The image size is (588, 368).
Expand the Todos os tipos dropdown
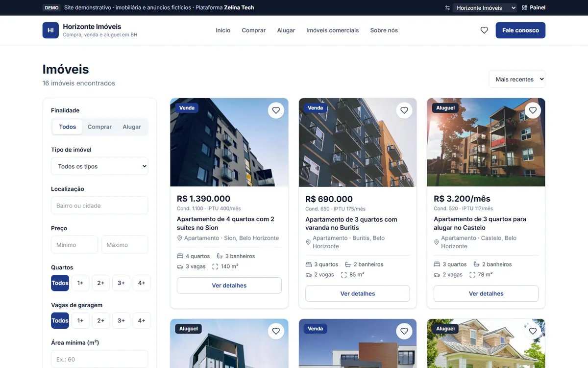click(99, 166)
